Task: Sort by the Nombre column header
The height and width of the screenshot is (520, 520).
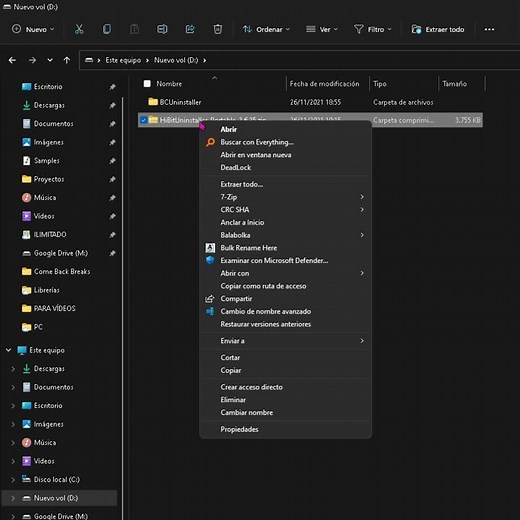Action: (169, 84)
